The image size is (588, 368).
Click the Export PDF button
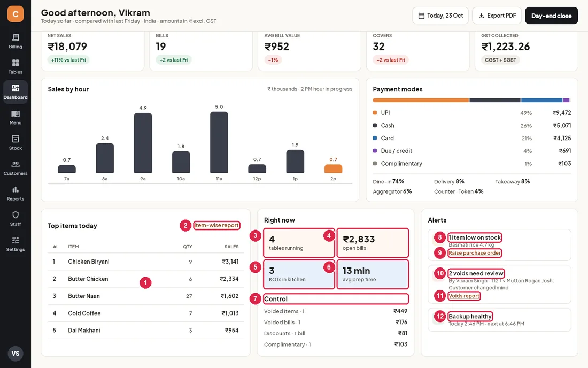coord(497,16)
